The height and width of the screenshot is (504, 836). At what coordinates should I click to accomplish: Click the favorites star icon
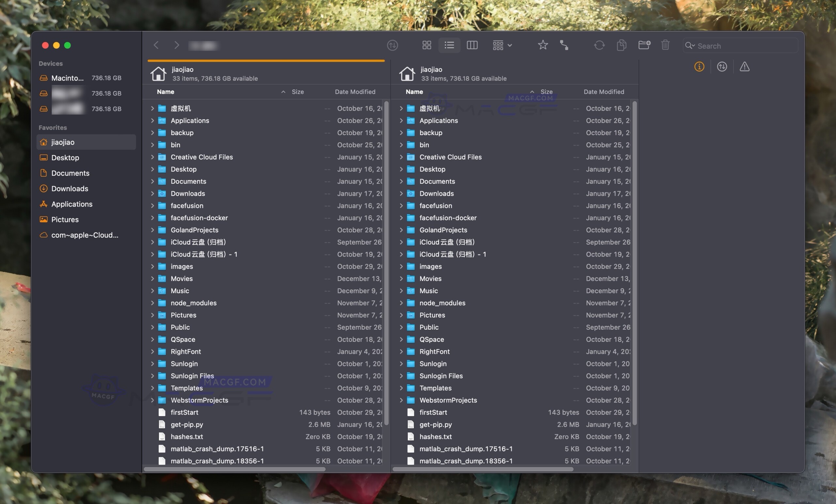(542, 45)
